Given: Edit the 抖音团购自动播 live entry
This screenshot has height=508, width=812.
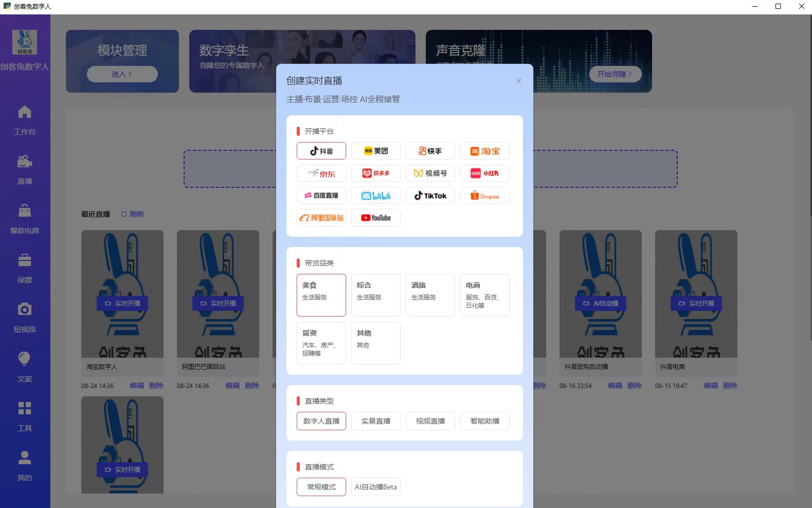Looking at the screenshot, I should pyautogui.click(x=615, y=386).
